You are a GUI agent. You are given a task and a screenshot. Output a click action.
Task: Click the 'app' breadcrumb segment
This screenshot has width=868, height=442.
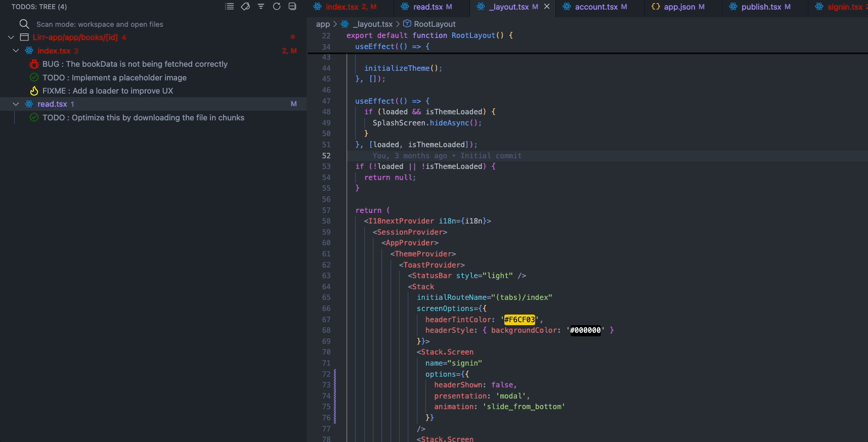click(x=323, y=24)
